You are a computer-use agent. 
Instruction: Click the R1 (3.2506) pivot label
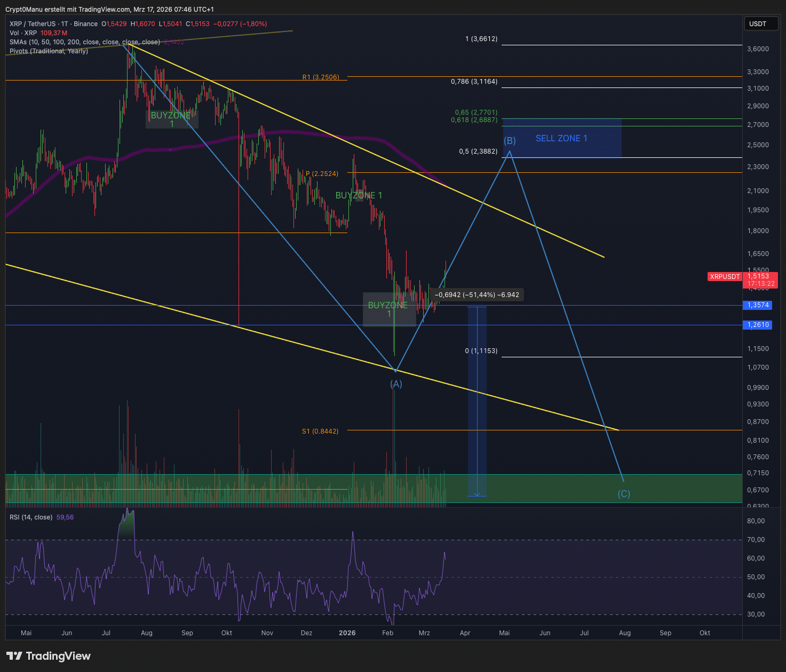(x=320, y=77)
